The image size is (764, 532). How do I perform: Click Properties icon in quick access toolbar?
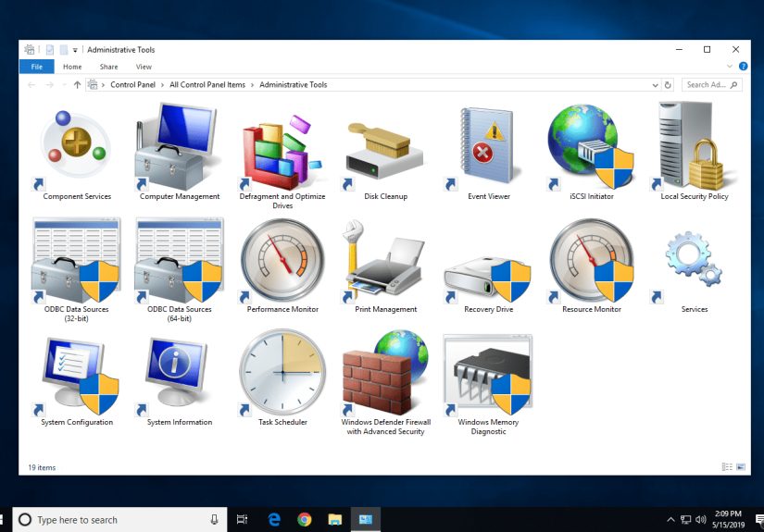(x=50, y=50)
